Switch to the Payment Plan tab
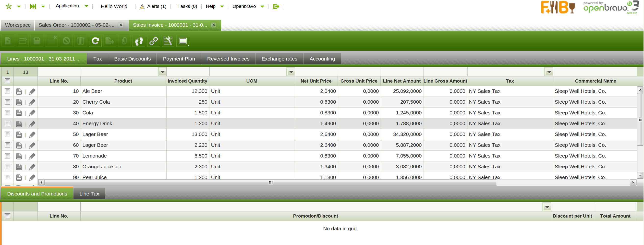 pos(179,59)
